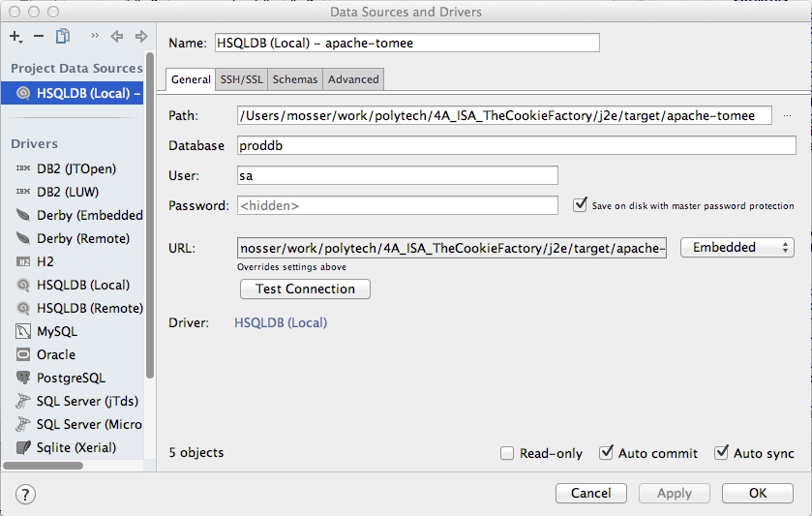Viewport: 812px width, 516px height.
Task: Click the Cancel button
Action: (591, 493)
